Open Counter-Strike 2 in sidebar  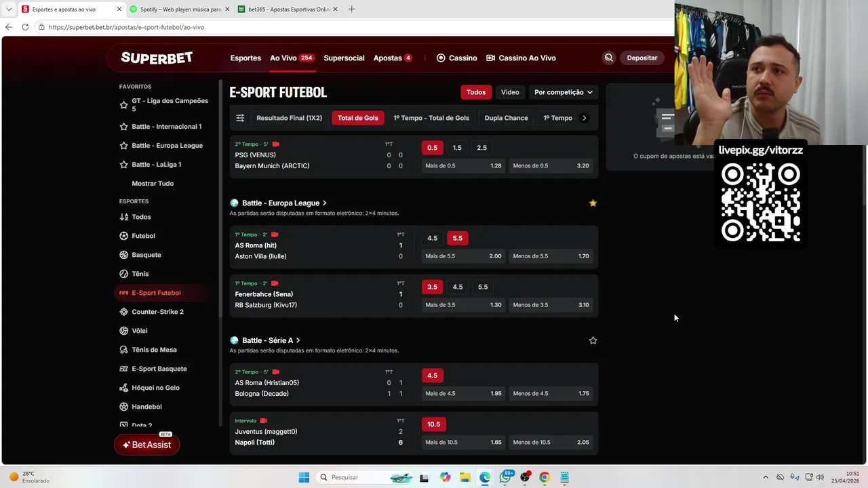151,312
